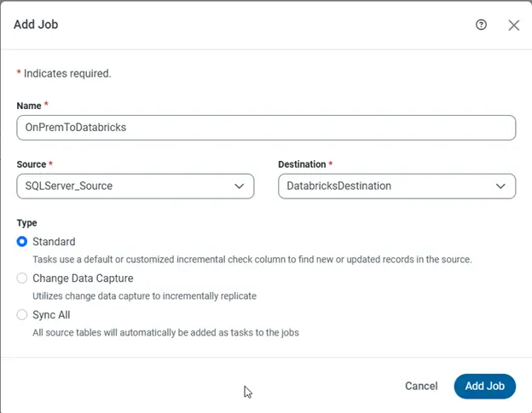532x413 pixels.
Task: Click the 'Indicates required' note text
Action: pos(67,73)
